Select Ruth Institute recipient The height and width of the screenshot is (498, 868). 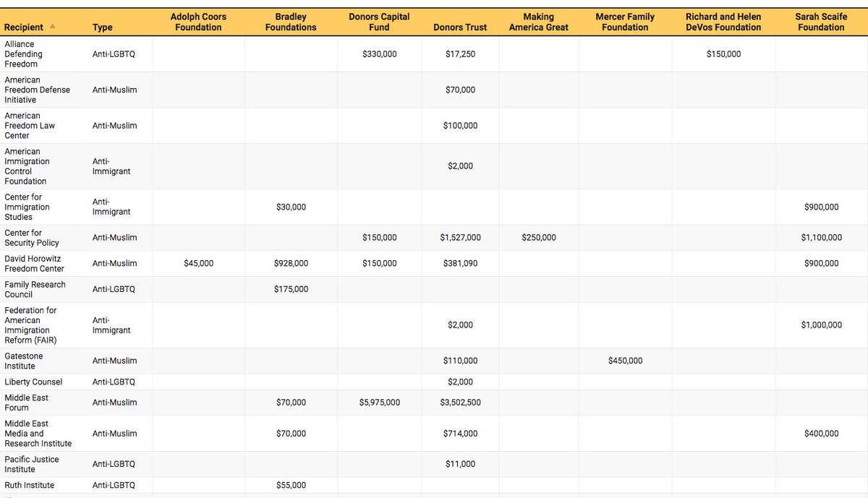[x=29, y=485]
